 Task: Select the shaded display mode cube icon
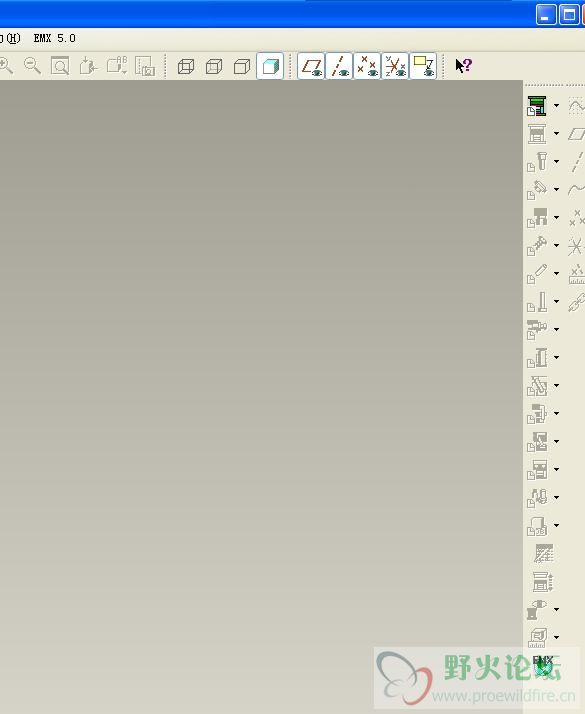pyautogui.click(x=270, y=66)
